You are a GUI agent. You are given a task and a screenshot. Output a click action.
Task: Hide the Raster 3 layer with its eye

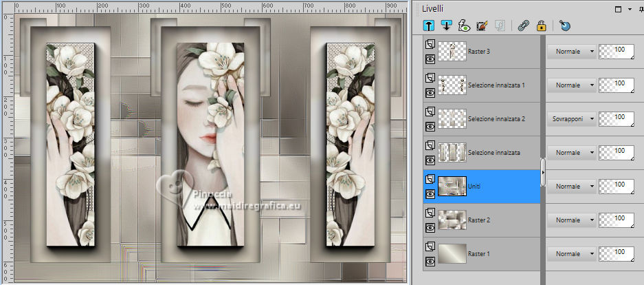coord(430,59)
